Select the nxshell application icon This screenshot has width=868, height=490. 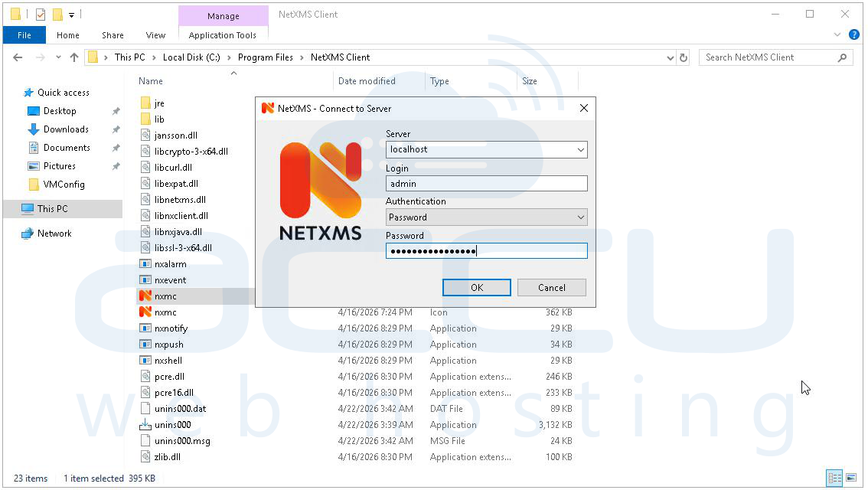145,361
